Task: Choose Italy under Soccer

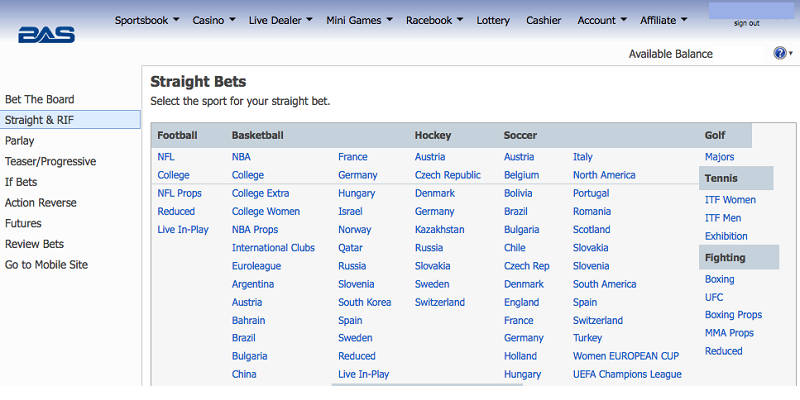Action: [x=583, y=157]
